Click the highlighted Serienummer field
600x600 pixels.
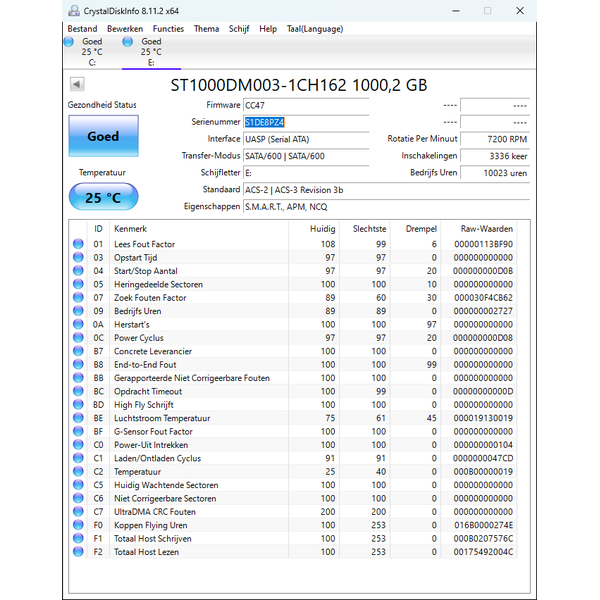[x=306, y=122]
